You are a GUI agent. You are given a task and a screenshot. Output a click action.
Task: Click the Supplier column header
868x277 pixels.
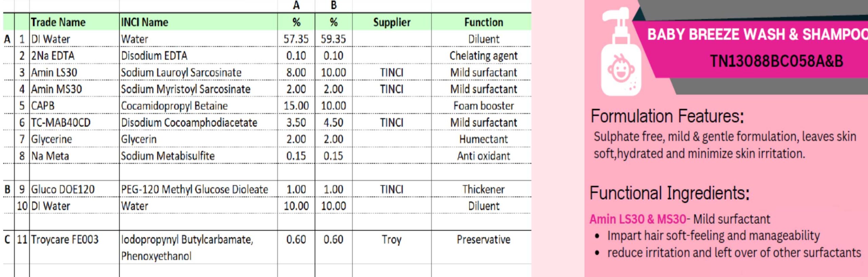pyautogui.click(x=392, y=22)
